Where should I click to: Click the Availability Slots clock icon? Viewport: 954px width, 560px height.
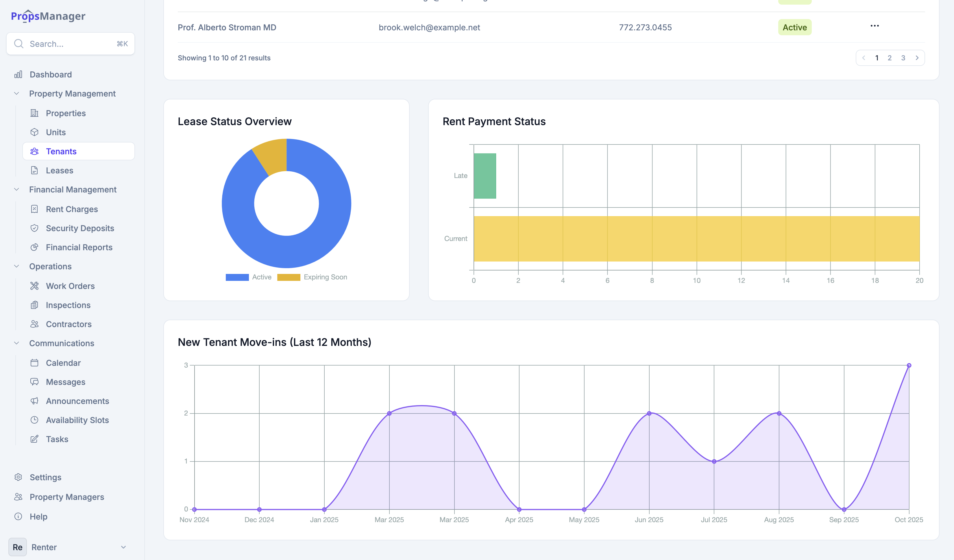[34, 420]
